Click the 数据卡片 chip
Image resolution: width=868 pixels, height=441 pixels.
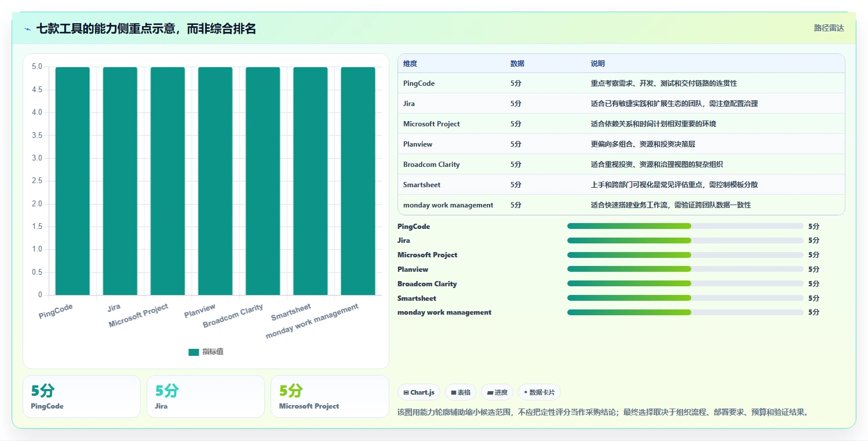tap(539, 392)
